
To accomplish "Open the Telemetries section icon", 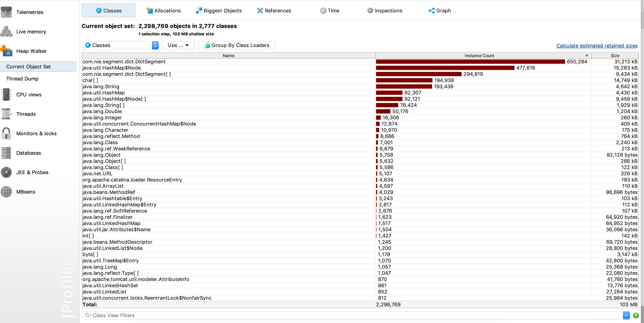I will pos(6,12).
